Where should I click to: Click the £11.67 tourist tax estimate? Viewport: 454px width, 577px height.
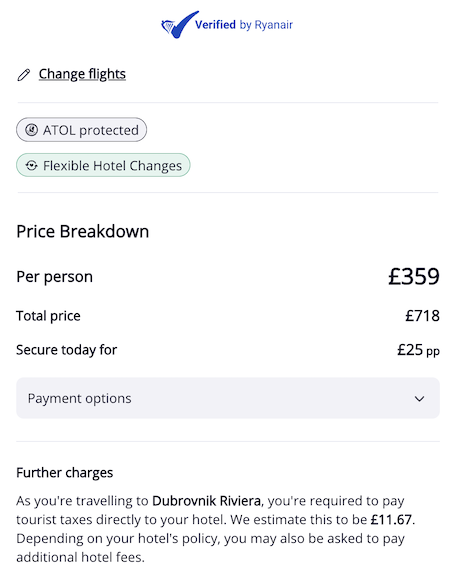pyautogui.click(x=392, y=520)
